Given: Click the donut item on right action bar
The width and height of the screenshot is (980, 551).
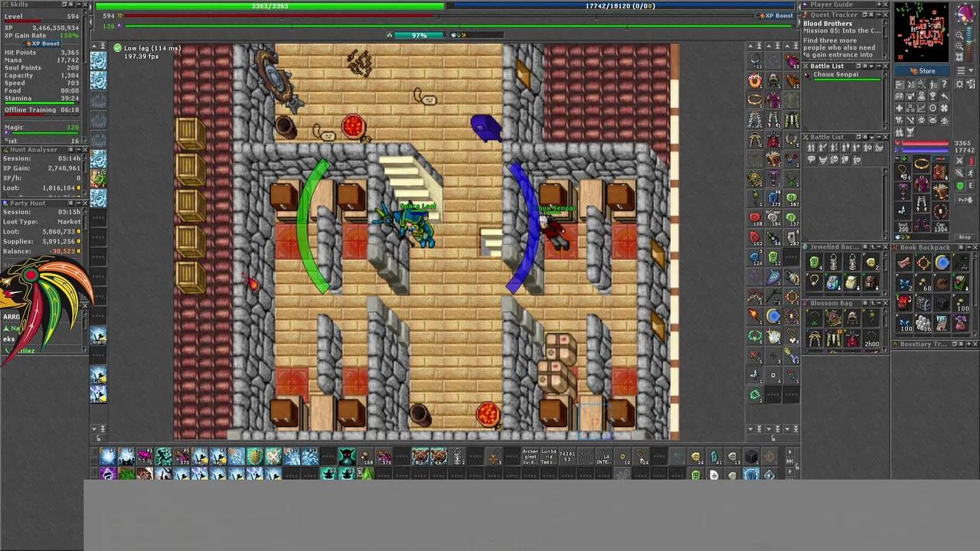Looking at the screenshot, I should (755, 80).
